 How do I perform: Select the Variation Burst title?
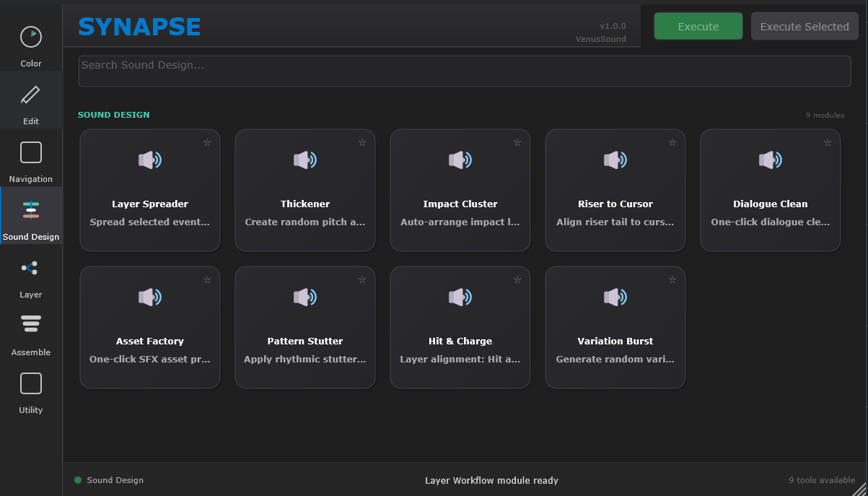615,341
